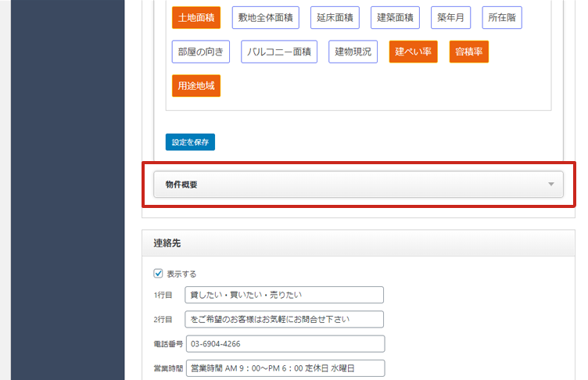Select the 建物現況 tag

click(x=353, y=52)
